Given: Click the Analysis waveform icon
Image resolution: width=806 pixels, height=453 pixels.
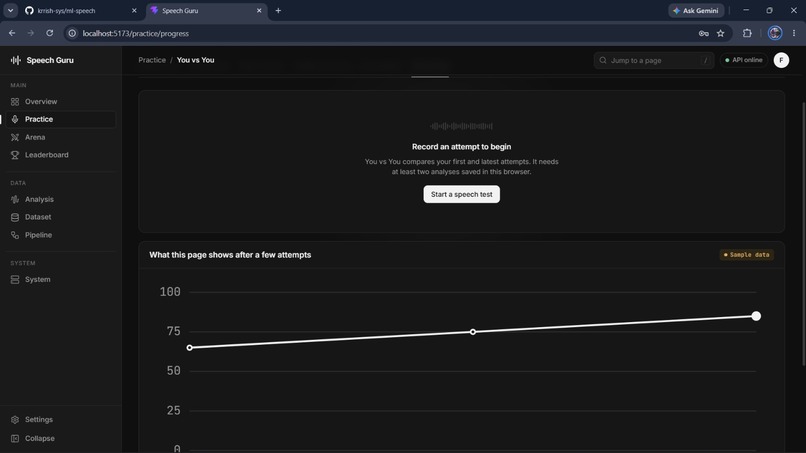Looking at the screenshot, I should [15, 200].
